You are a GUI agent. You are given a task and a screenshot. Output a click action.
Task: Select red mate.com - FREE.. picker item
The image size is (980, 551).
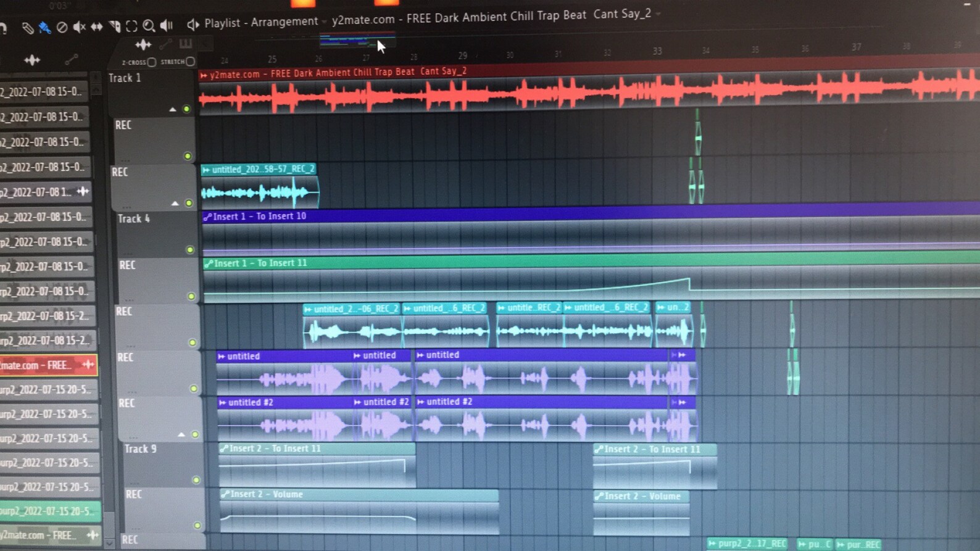click(x=48, y=365)
